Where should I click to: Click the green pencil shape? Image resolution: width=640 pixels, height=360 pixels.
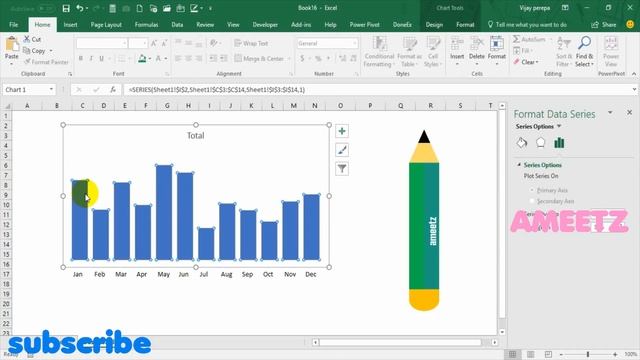(424, 220)
